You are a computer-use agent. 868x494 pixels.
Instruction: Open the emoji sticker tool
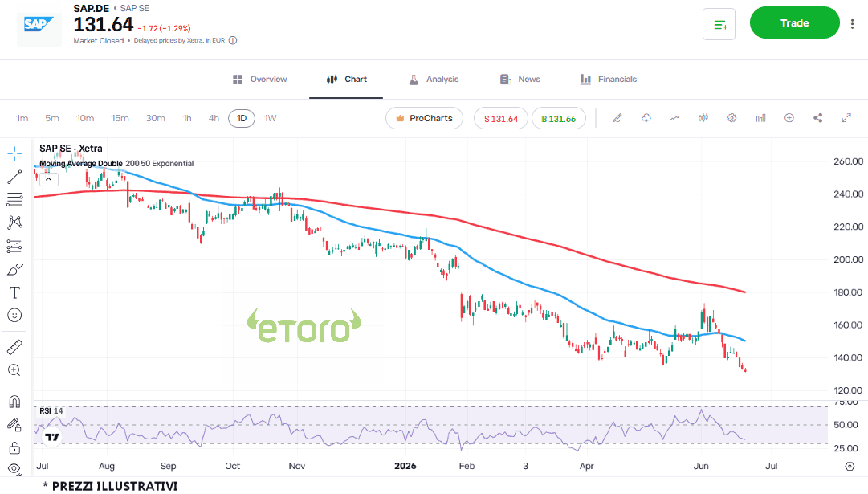coord(14,315)
